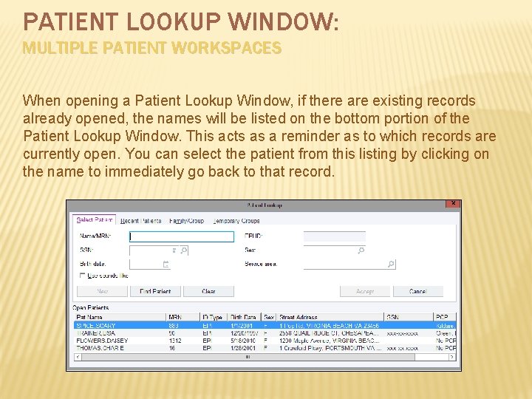Open the Sex field lookup magnifier

[x=361, y=250]
